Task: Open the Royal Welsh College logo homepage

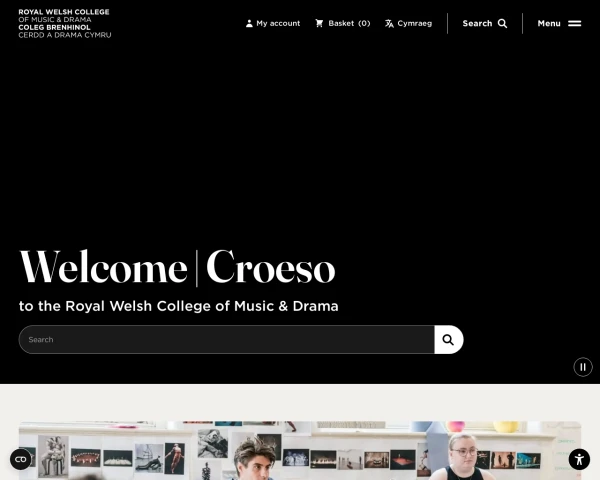Action: (65, 23)
